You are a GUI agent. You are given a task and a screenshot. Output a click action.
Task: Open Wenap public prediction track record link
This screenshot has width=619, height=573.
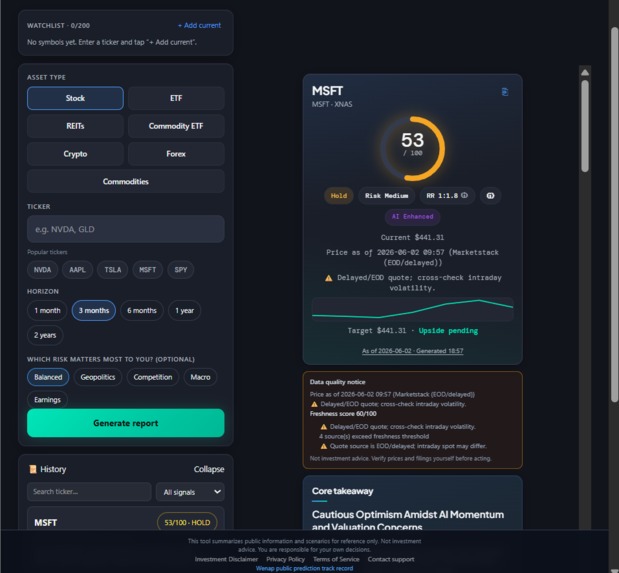[x=304, y=568]
